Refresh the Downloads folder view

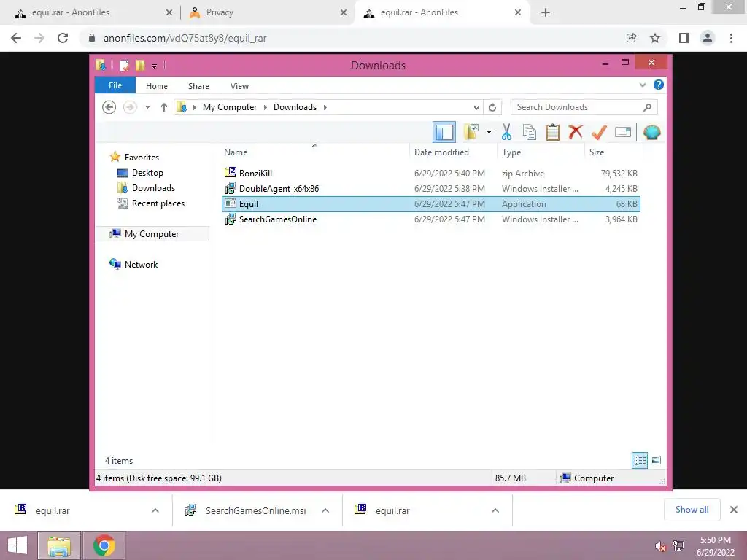pos(492,107)
